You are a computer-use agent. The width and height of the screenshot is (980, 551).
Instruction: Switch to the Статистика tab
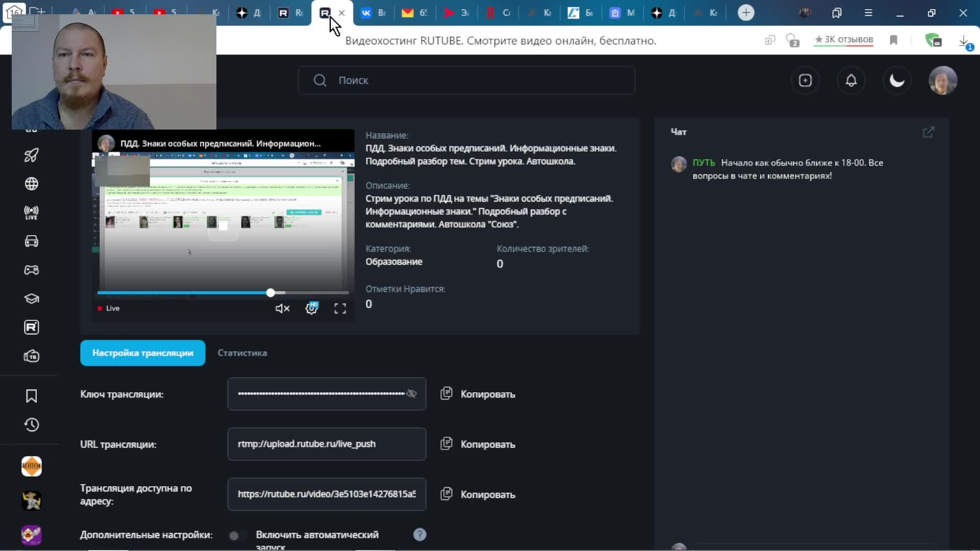(241, 353)
